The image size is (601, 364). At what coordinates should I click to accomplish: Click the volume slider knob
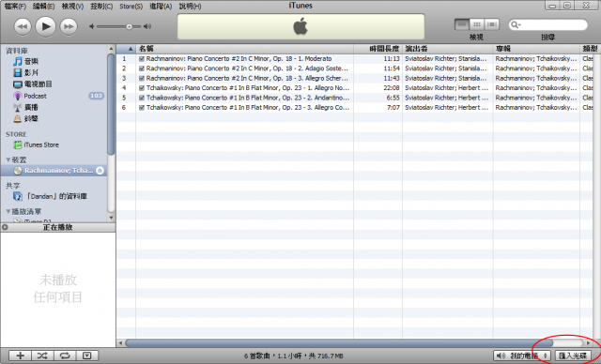(130, 26)
